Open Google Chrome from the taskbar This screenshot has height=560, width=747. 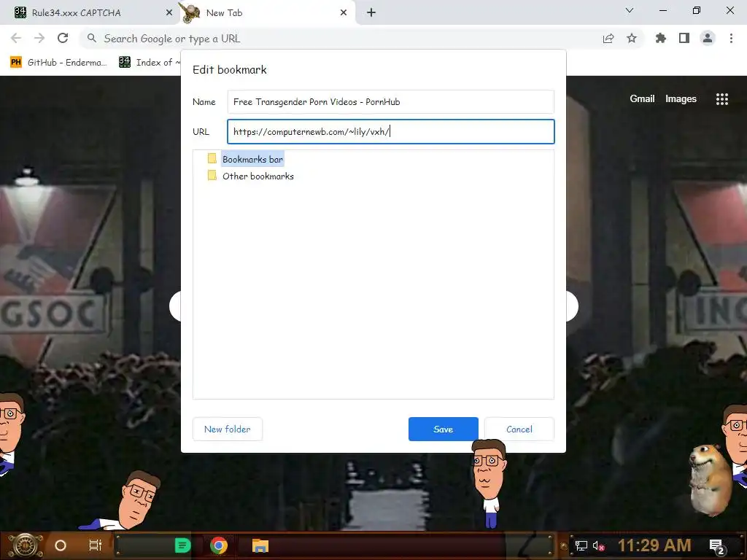[219, 545]
